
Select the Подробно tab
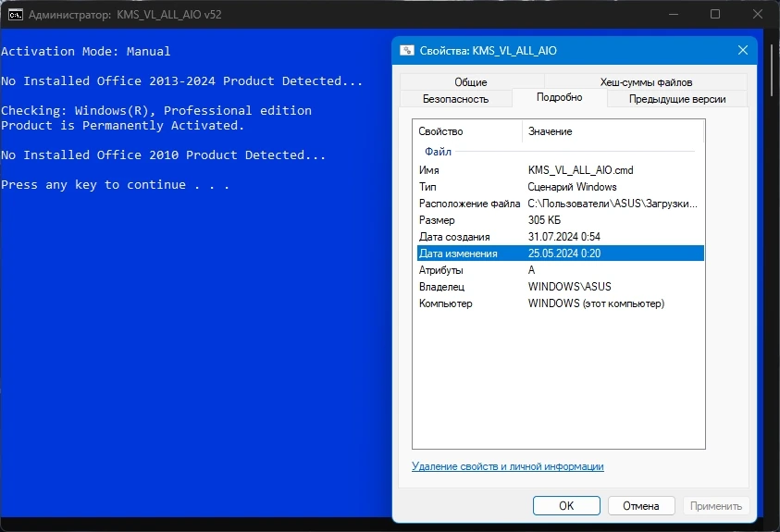click(559, 97)
